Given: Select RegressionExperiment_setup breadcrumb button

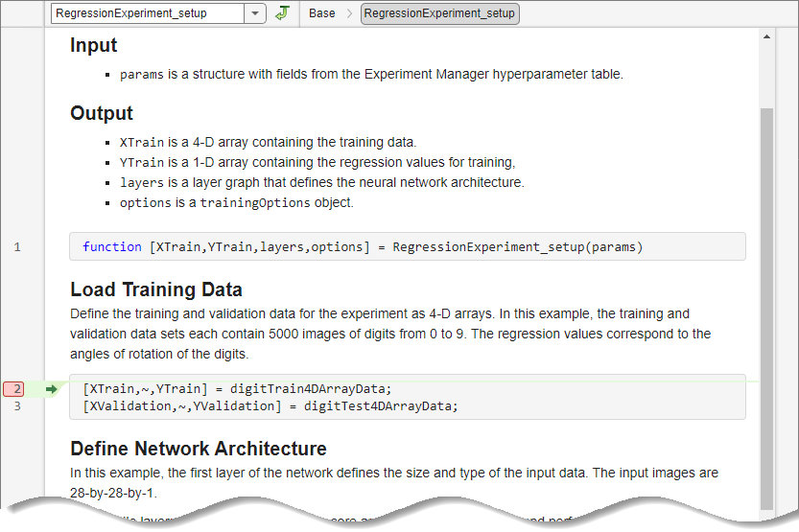Looking at the screenshot, I should click(x=439, y=13).
